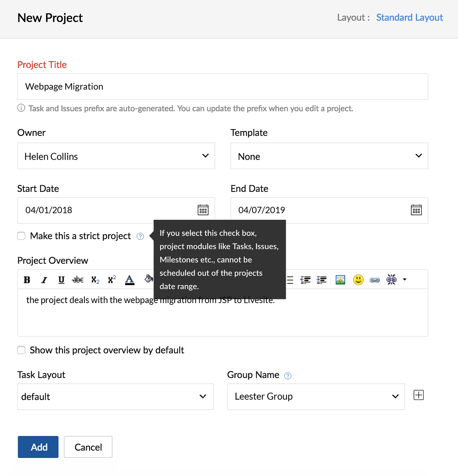Open the Group Name dropdown
The image size is (458, 476).
(316, 397)
